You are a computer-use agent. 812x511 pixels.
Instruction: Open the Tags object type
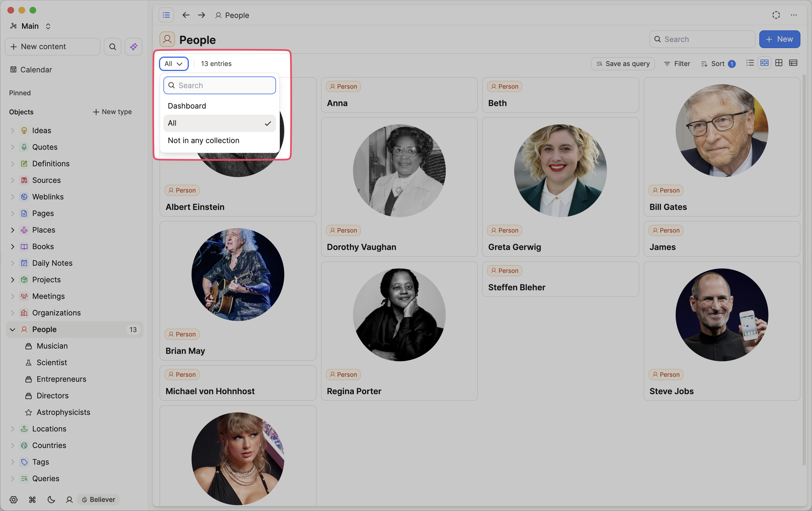pyautogui.click(x=41, y=462)
